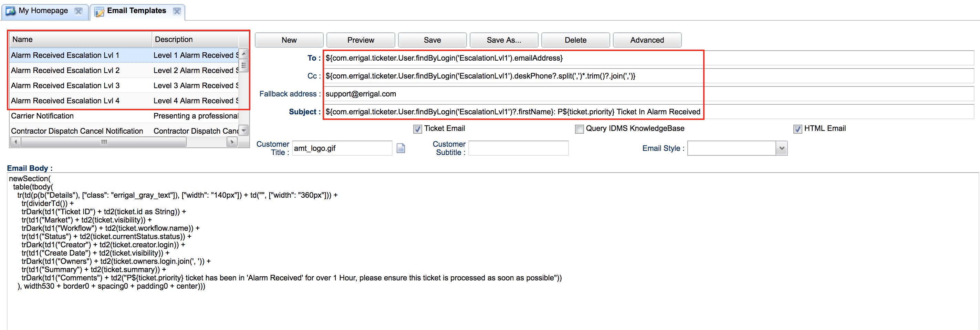
Task: Close the Email Templates tab
Action: point(177,11)
